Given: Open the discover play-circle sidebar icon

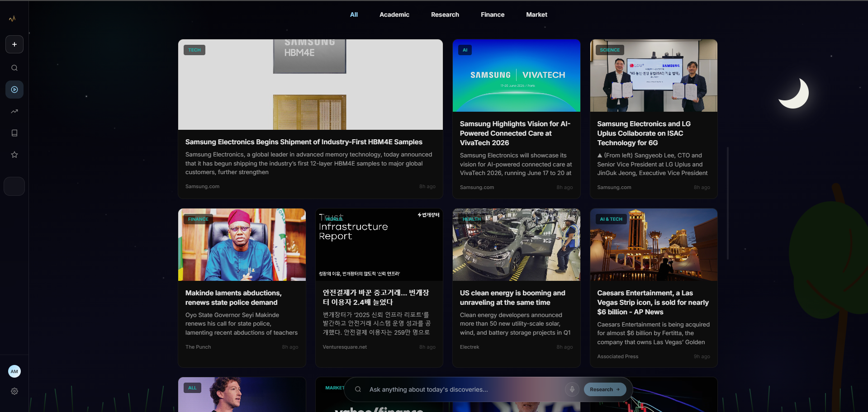Looking at the screenshot, I should [x=14, y=90].
